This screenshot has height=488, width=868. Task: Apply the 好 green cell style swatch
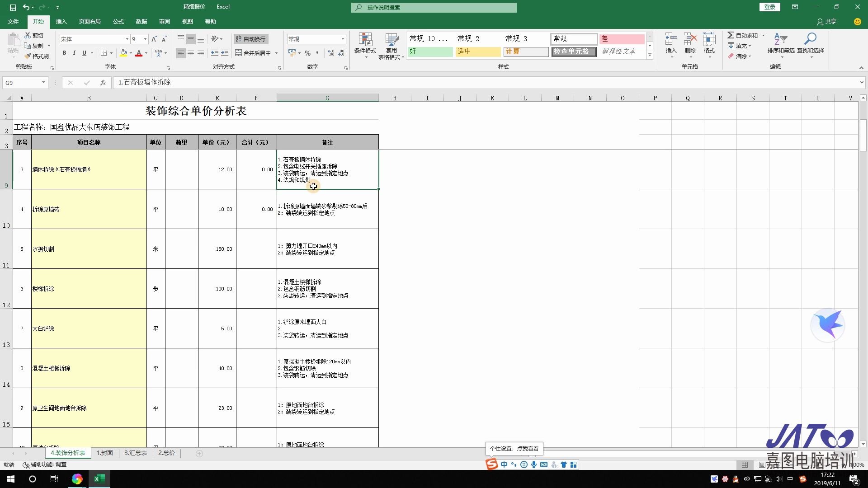click(430, 52)
